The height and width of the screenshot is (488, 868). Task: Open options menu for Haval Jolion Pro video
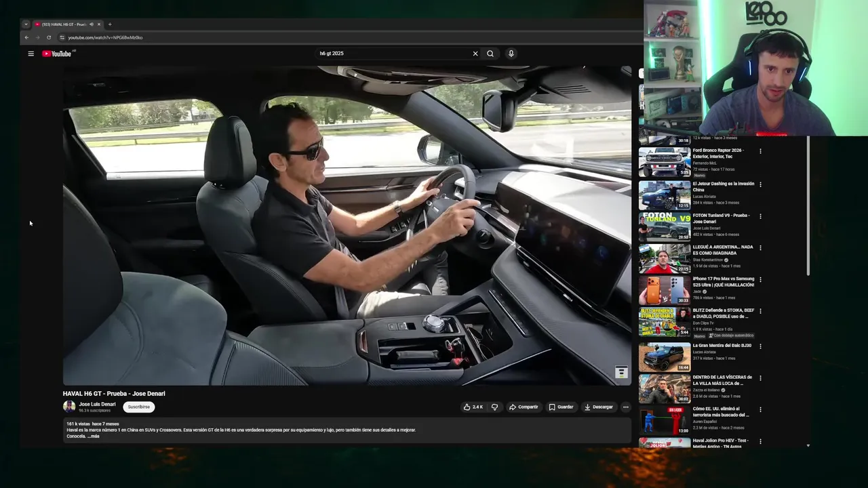[x=760, y=442]
